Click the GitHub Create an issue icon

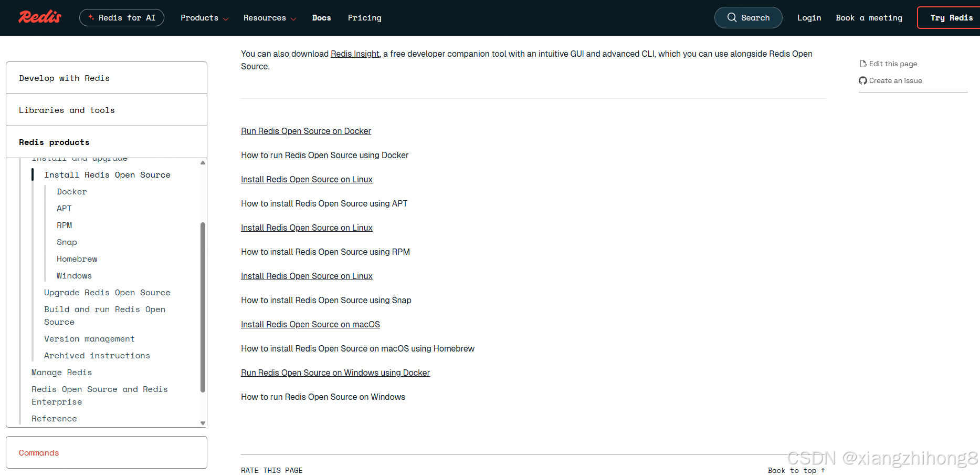[863, 80]
